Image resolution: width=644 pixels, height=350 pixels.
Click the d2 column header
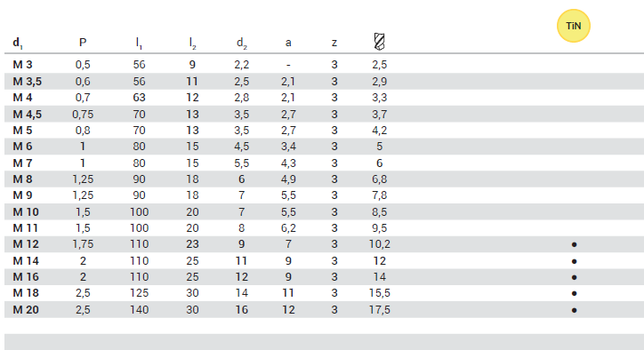click(x=242, y=43)
